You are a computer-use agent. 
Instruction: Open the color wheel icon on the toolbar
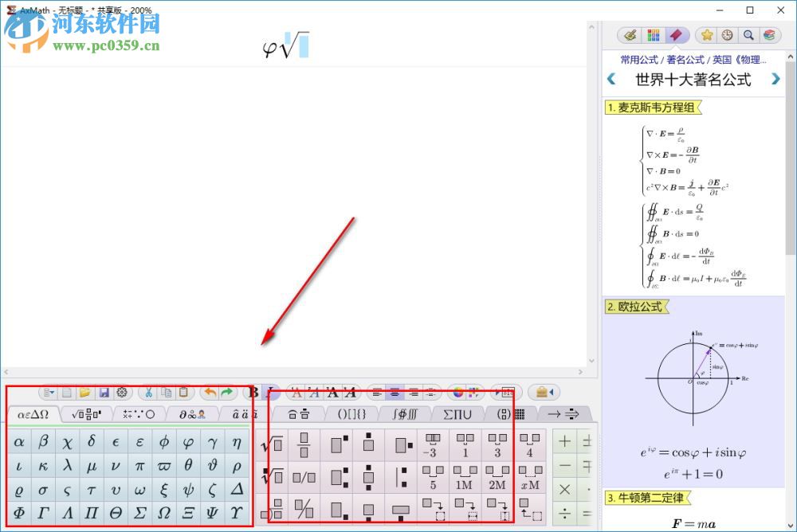[x=457, y=392]
